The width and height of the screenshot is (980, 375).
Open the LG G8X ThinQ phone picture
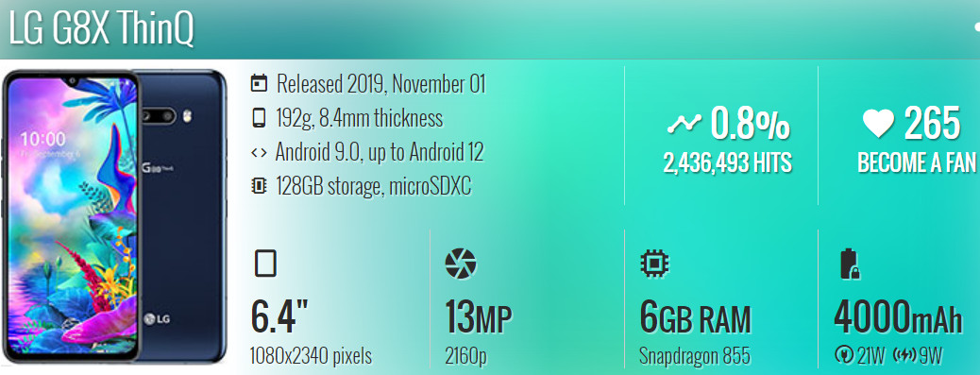[x=115, y=217]
